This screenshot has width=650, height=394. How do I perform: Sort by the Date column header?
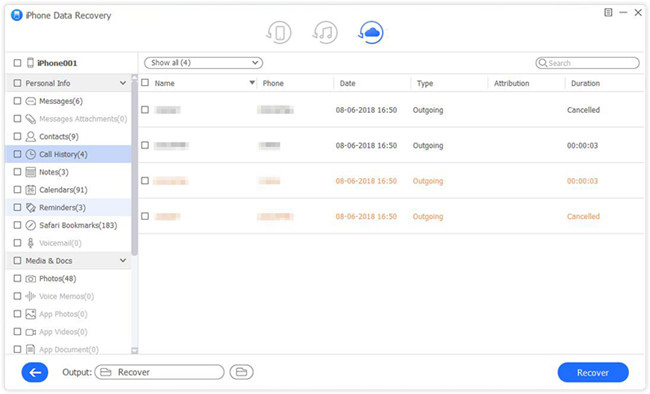tap(347, 83)
